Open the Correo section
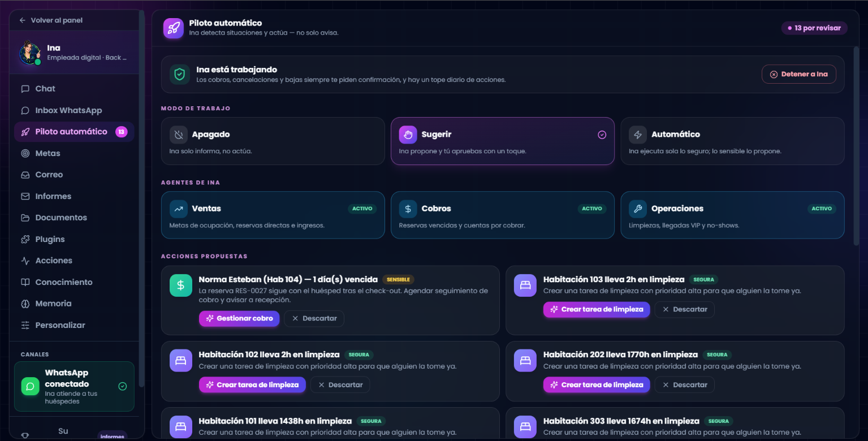This screenshot has height=441, width=868. click(74, 175)
